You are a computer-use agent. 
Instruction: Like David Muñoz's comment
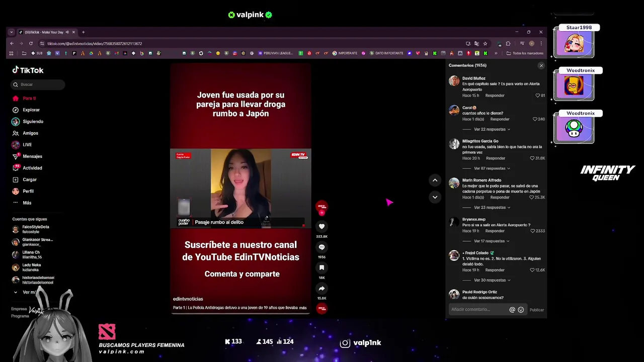pyautogui.click(x=537, y=96)
